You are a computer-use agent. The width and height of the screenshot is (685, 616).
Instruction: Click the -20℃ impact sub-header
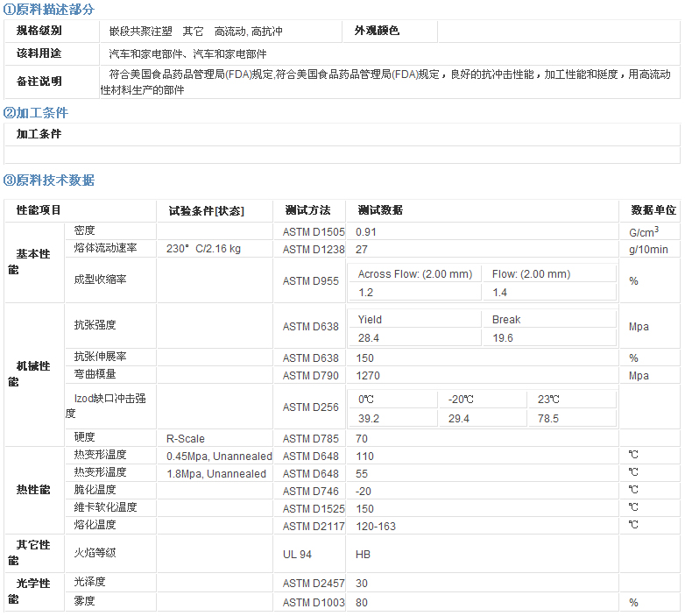[x=483, y=399]
